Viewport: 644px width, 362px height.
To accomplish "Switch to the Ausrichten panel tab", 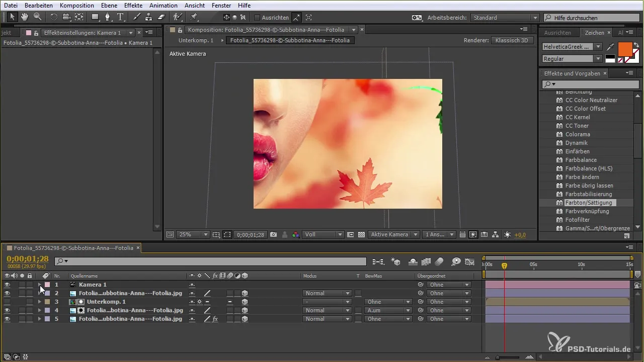I will click(557, 33).
